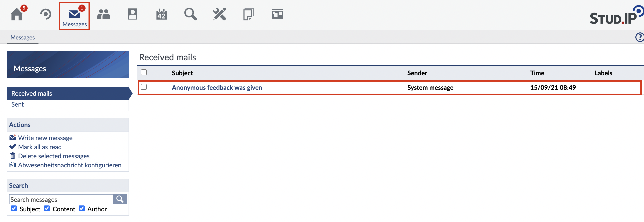
Task: Uncheck the Author search filter
Action: (x=82, y=208)
